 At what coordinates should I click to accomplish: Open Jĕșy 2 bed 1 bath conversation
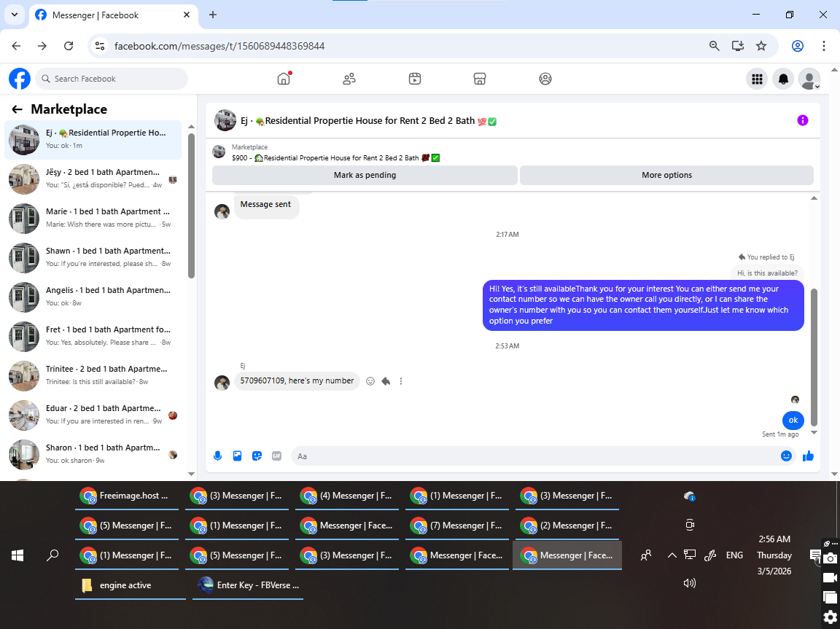[93, 179]
